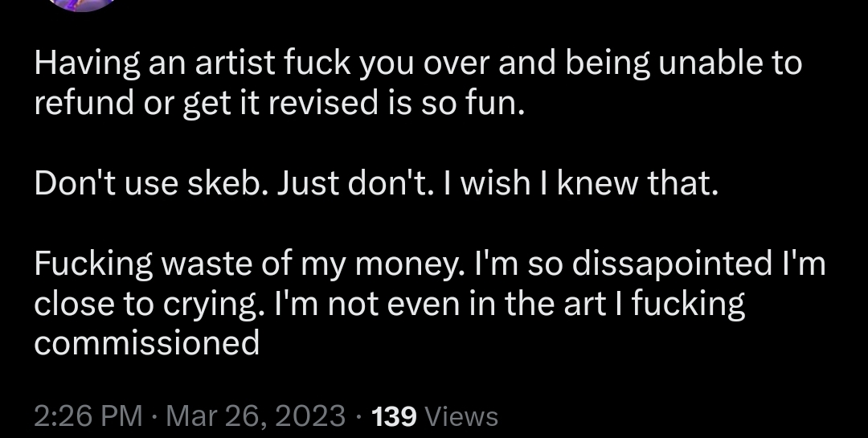Click the first line starting "Having an artist"
The width and height of the screenshot is (868, 438).
click(418, 64)
